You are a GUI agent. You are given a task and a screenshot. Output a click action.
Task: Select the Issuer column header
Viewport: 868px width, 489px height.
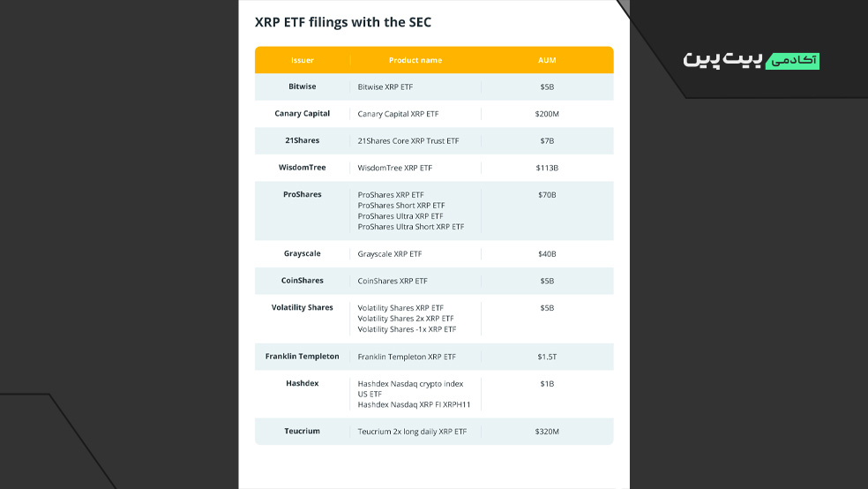click(x=303, y=60)
